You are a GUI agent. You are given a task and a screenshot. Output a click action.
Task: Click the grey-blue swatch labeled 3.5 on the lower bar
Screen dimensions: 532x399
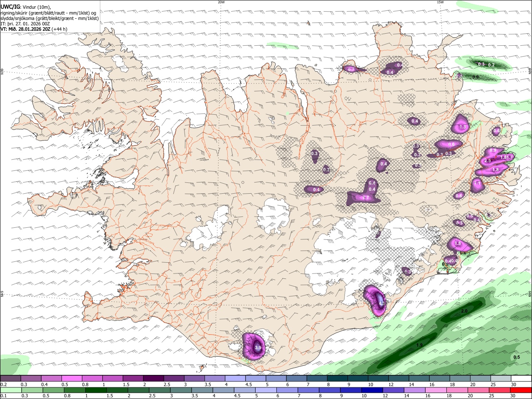(x=202, y=390)
